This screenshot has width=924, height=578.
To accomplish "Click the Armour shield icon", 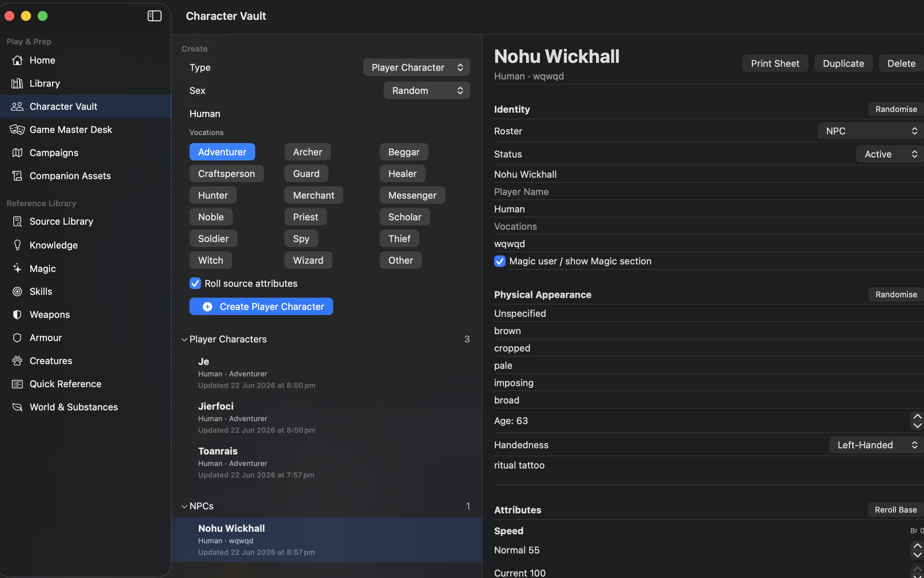I will (17, 337).
